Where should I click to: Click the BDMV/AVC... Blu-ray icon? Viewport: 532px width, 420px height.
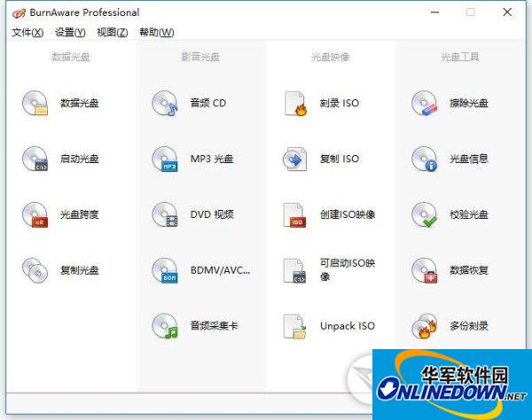coord(165,270)
